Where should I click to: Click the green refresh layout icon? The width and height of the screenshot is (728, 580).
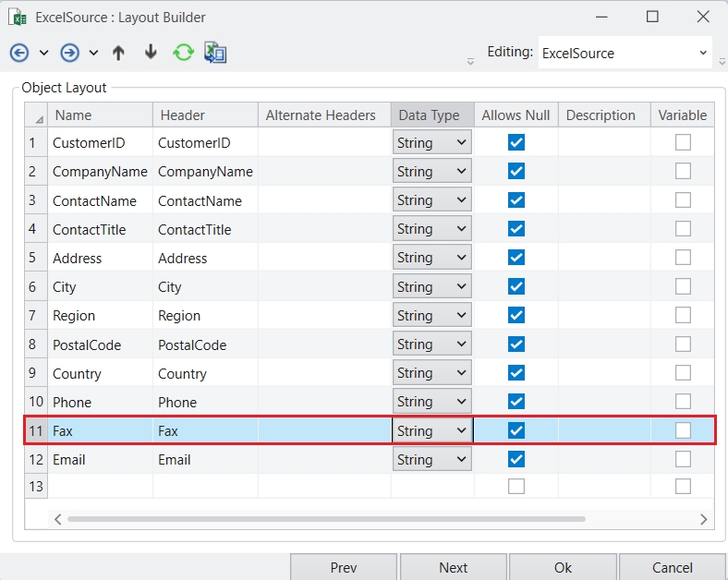click(x=183, y=53)
